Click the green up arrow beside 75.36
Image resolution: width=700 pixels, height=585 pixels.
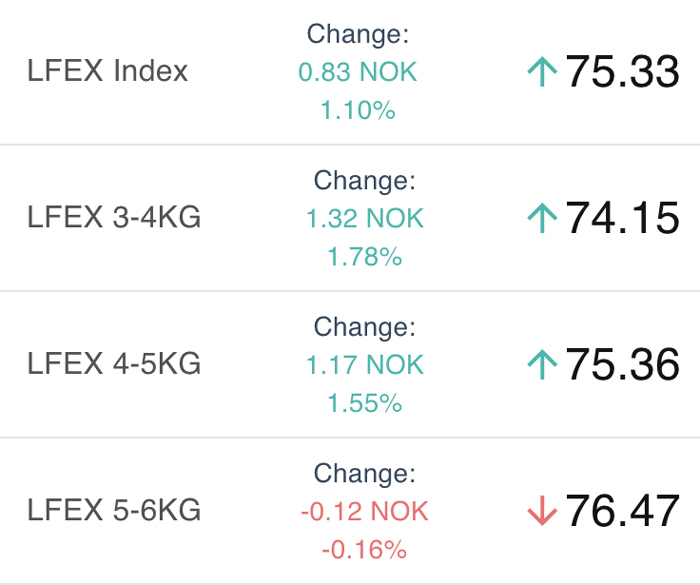coord(542,364)
